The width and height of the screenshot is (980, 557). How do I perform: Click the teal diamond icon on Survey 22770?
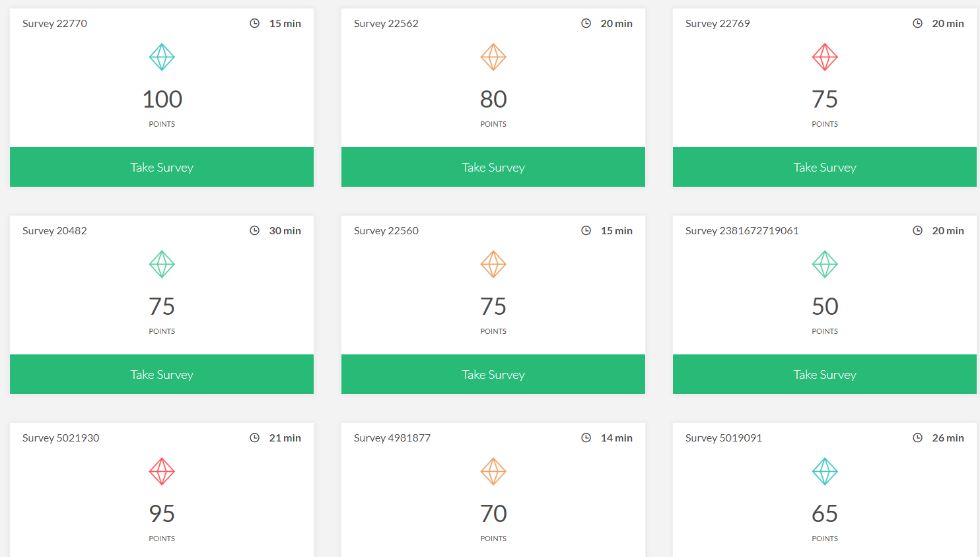[162, 57]
